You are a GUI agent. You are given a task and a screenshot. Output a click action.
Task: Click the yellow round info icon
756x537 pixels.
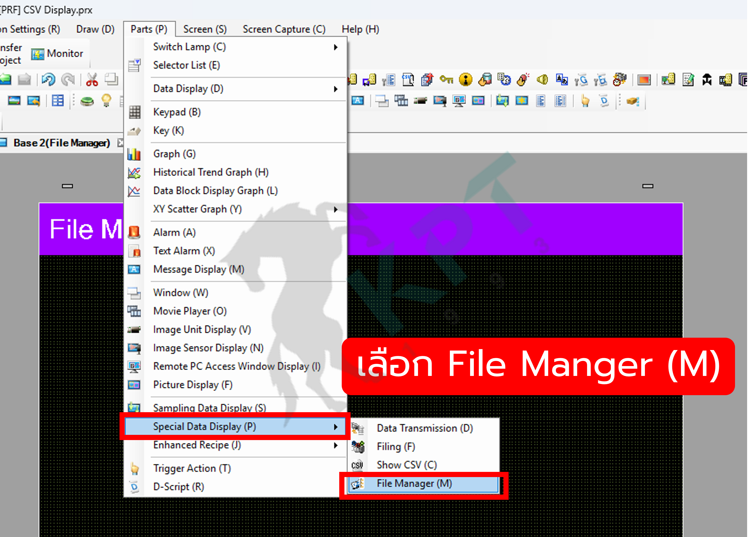pos(465,80)
